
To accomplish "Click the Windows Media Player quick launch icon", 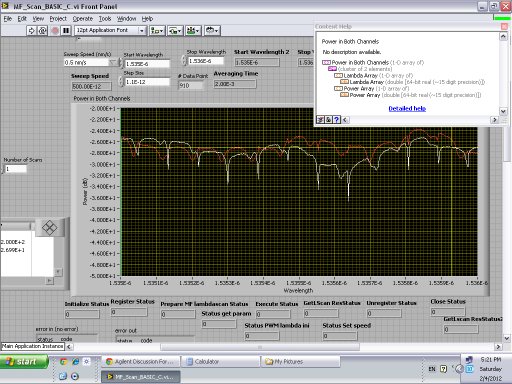I will pos(75,376).
